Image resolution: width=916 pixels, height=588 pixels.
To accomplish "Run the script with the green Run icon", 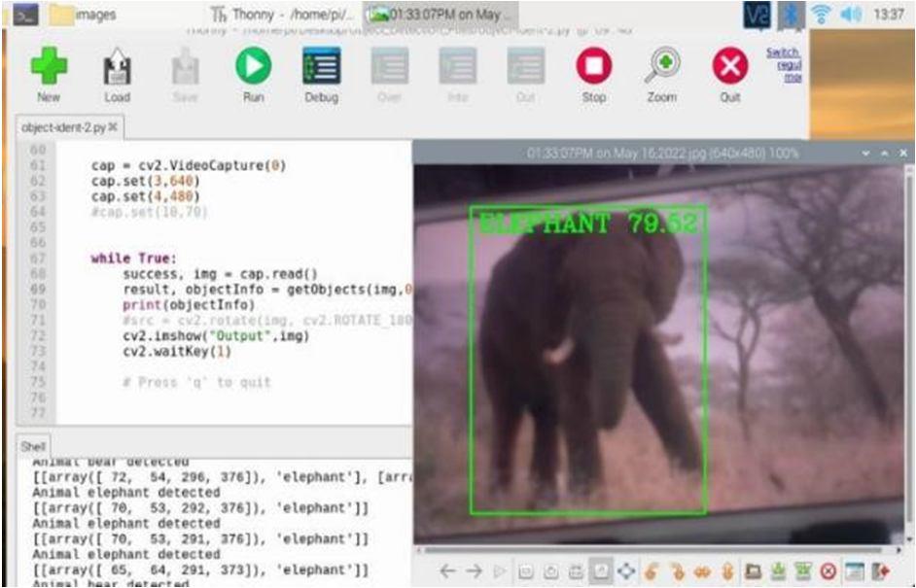I will [253, 65].
